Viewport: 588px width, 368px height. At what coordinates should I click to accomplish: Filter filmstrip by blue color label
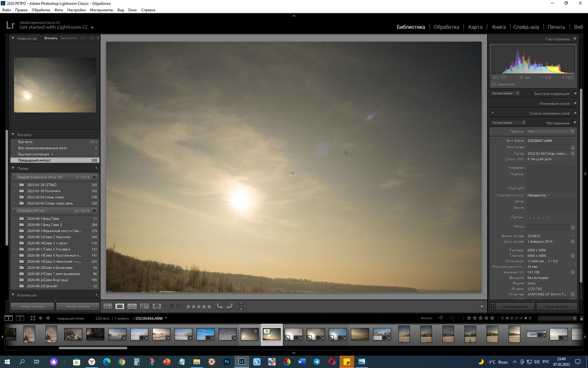pos(516,318)
